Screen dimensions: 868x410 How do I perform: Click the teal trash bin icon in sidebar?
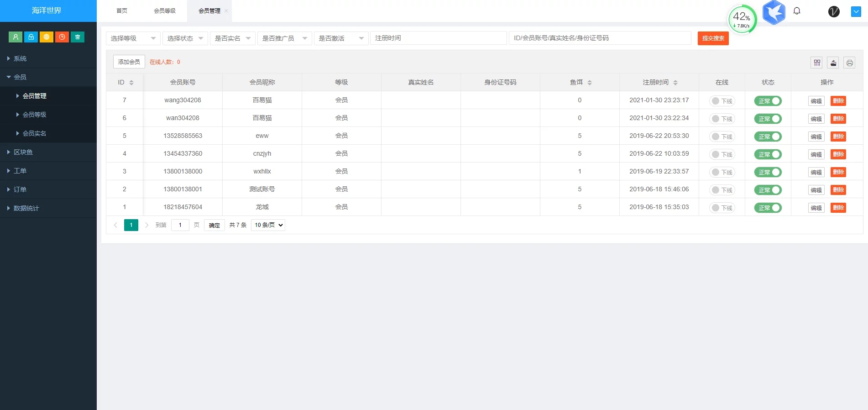coord(78,37)
